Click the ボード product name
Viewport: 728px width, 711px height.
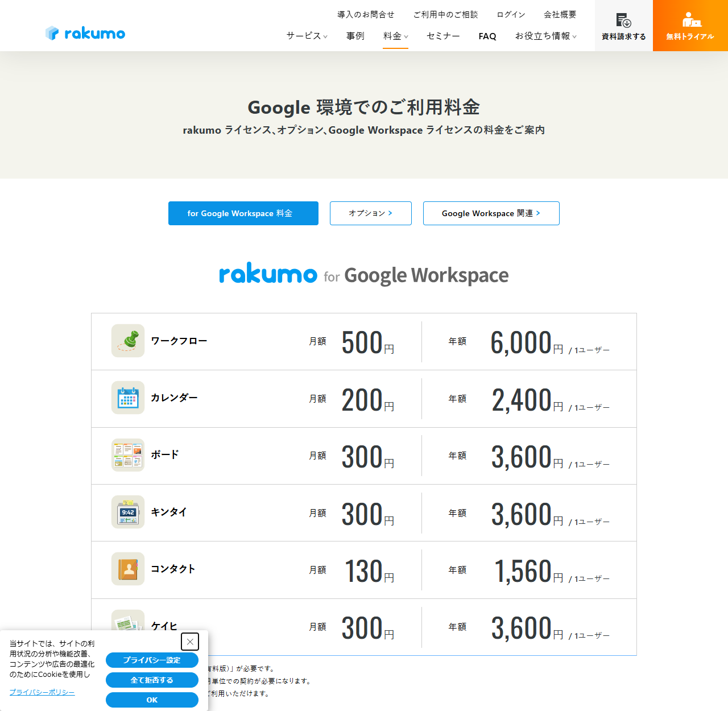coord(165,454)
